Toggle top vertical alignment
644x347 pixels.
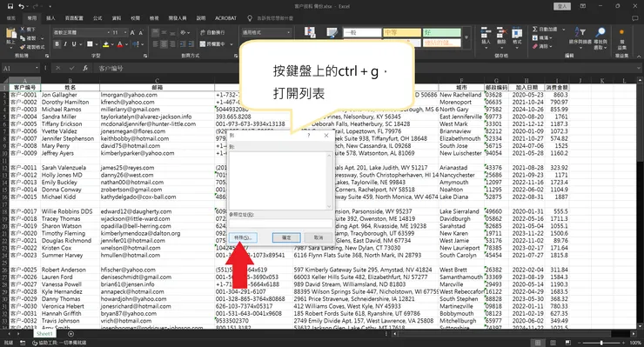(x=156, y=32)
